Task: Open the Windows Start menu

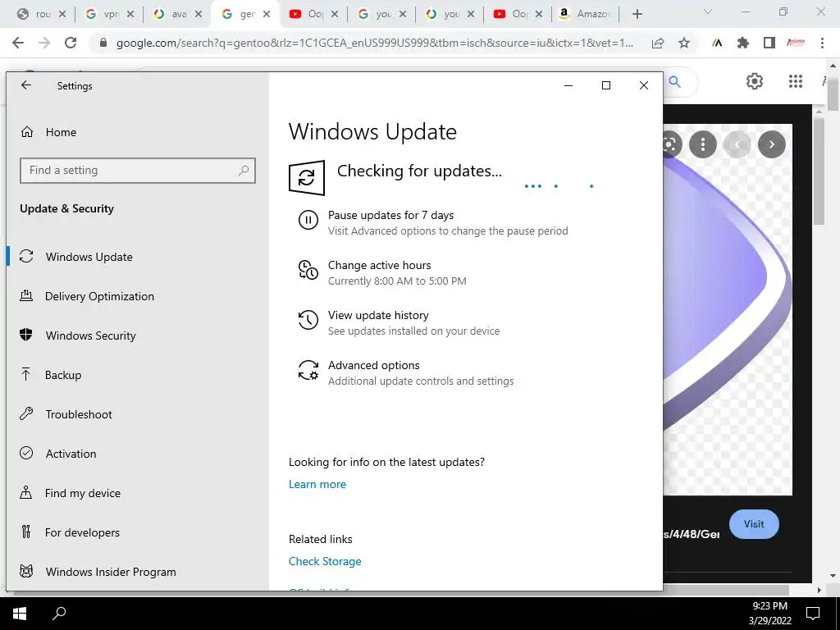Action: [x=20, y=614]
